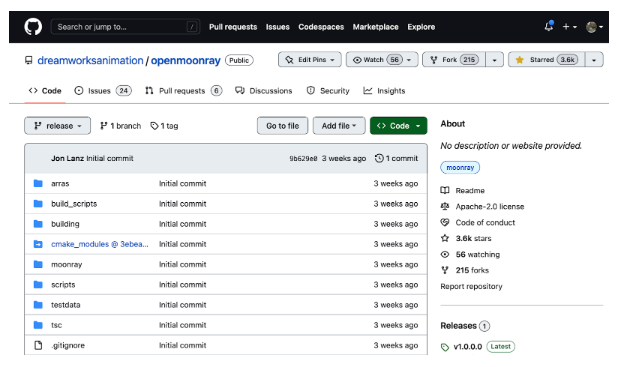Click the .gitignore file icon
Image resolution: width=621 pixels, height=367 pixels.
pos(38,345)
